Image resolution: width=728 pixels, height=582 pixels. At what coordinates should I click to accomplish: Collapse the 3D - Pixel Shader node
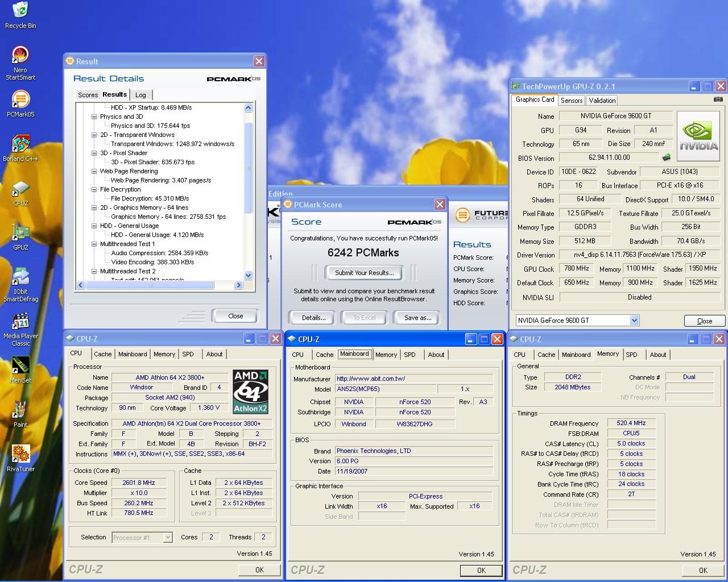(94, 153)
